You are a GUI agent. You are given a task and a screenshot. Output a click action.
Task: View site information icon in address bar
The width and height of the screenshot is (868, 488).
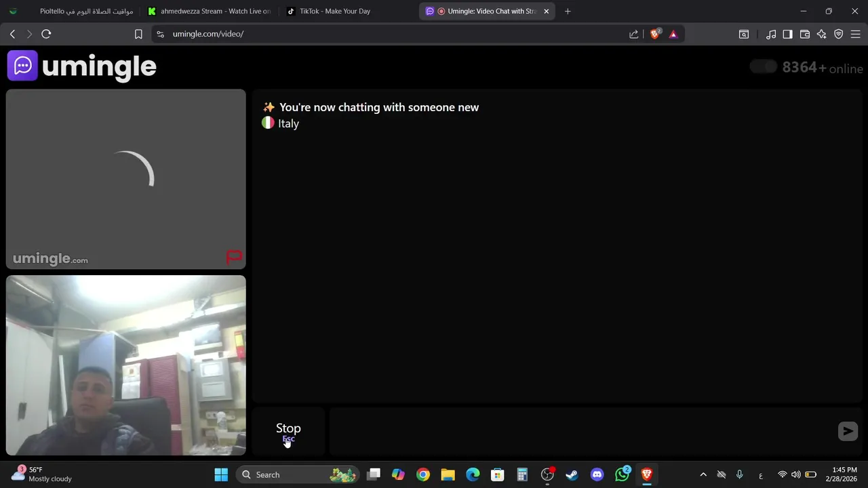[160, 34]
